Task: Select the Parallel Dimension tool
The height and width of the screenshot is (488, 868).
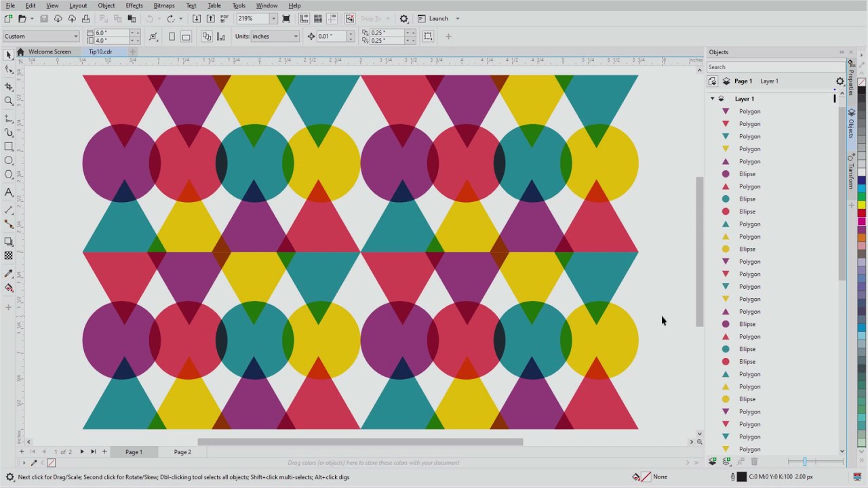Action: 9,210
